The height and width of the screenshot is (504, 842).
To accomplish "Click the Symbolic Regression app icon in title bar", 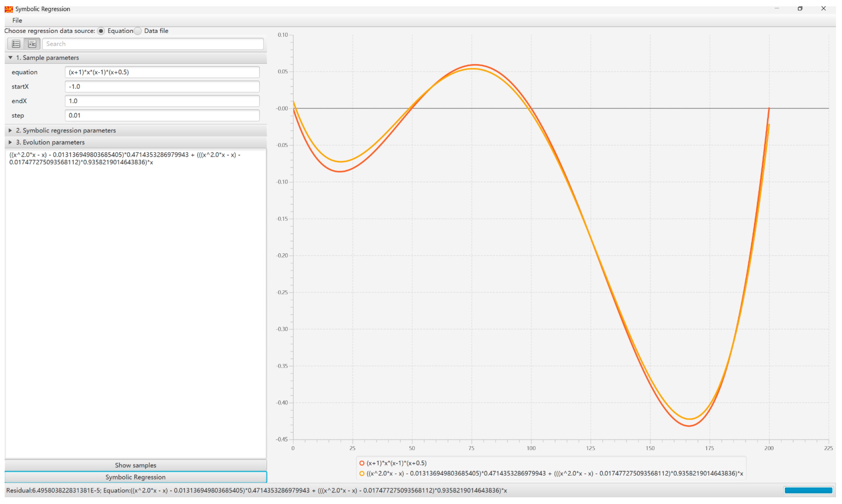I will (9, 9).
